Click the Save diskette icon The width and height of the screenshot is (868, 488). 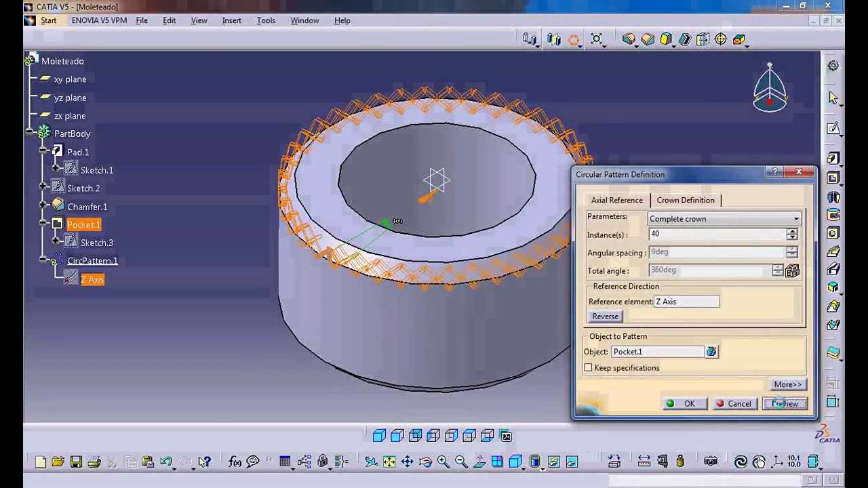point(76,462)
